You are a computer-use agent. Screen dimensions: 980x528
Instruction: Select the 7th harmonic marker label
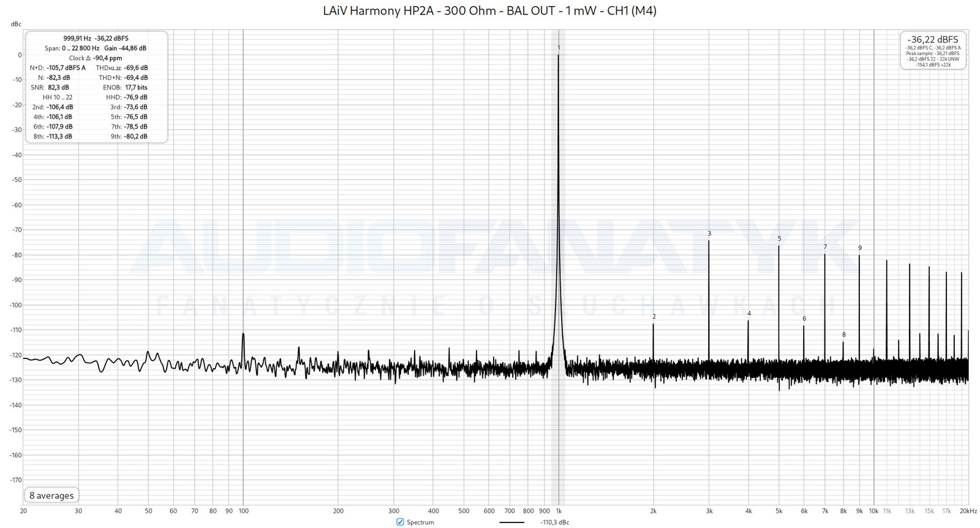pos(825,247)
